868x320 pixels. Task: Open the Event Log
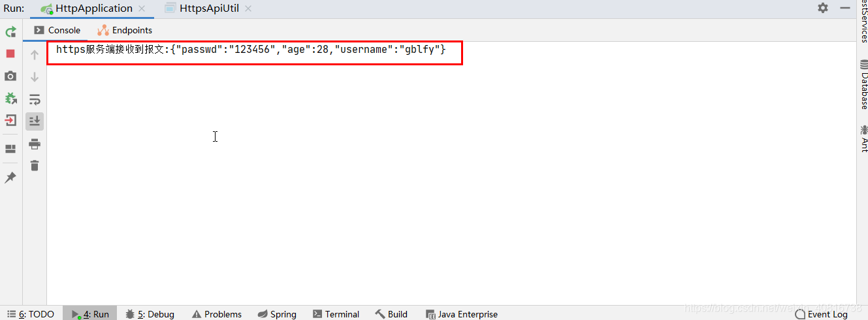pyautogui.click(x=821, y=314)
